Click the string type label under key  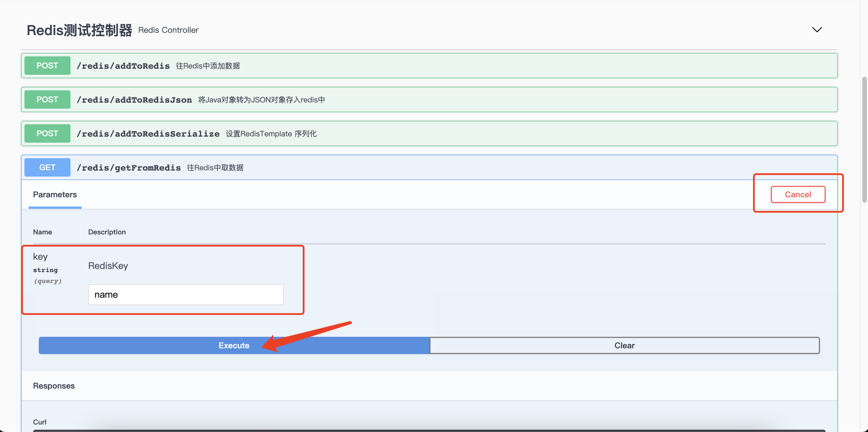pos(45,270)
